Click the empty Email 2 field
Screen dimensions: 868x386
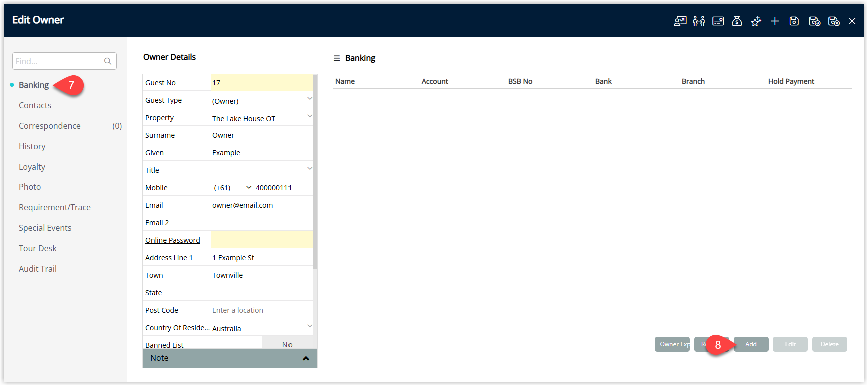coord(261,223)
